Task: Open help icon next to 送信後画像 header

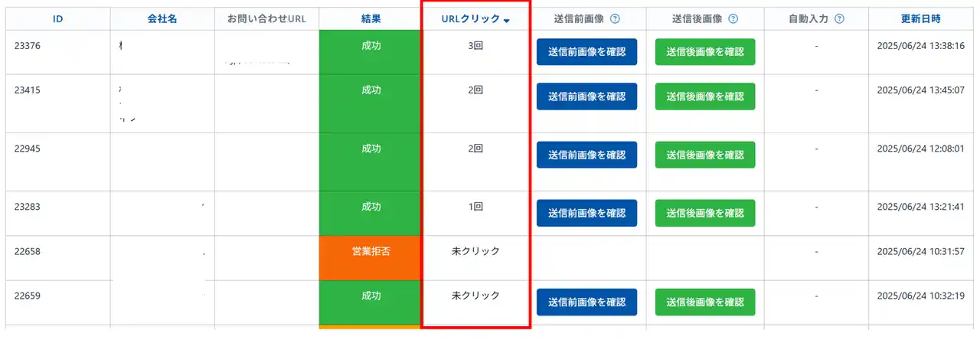Action: pyautogui.click(x=734, y=19)
